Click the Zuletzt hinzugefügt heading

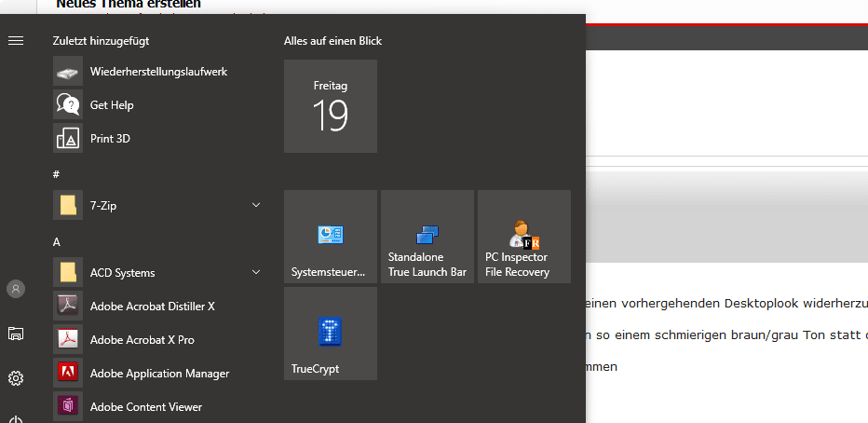coord(101,41)
